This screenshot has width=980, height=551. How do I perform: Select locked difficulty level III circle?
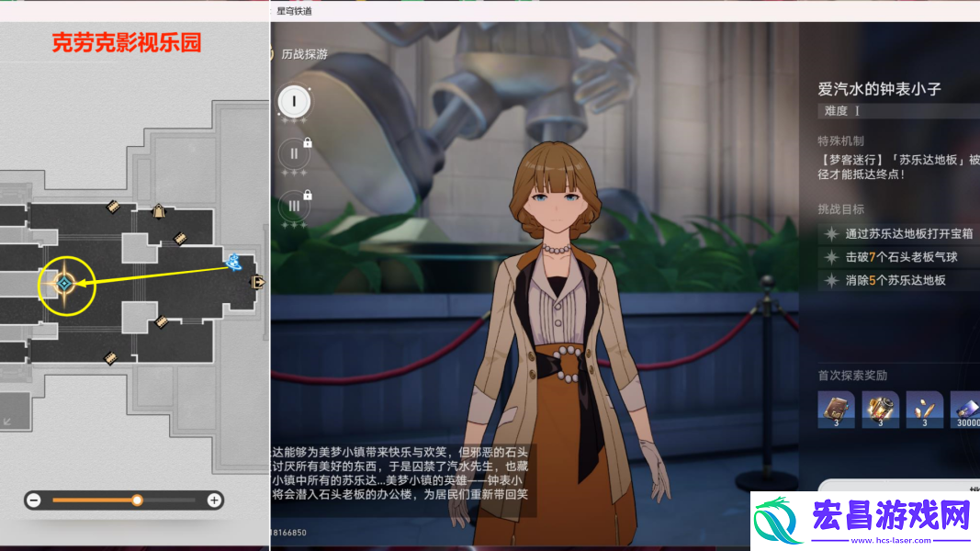coord(294,206)
